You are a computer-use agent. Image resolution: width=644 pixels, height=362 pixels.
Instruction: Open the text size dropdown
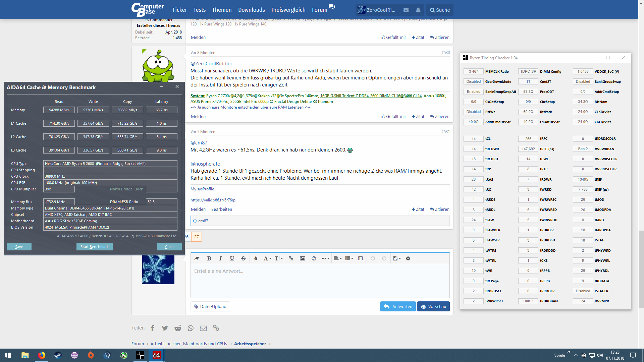(278, 258)
